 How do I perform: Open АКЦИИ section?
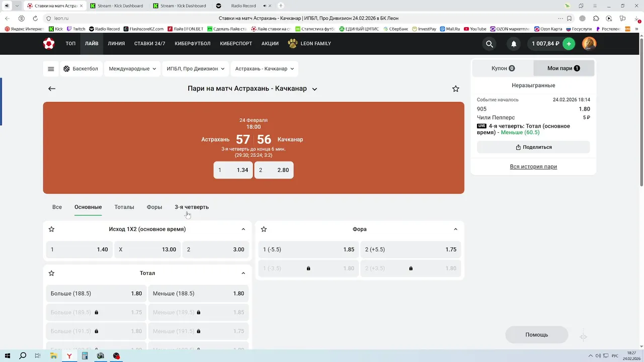click(x=270, y=44)
